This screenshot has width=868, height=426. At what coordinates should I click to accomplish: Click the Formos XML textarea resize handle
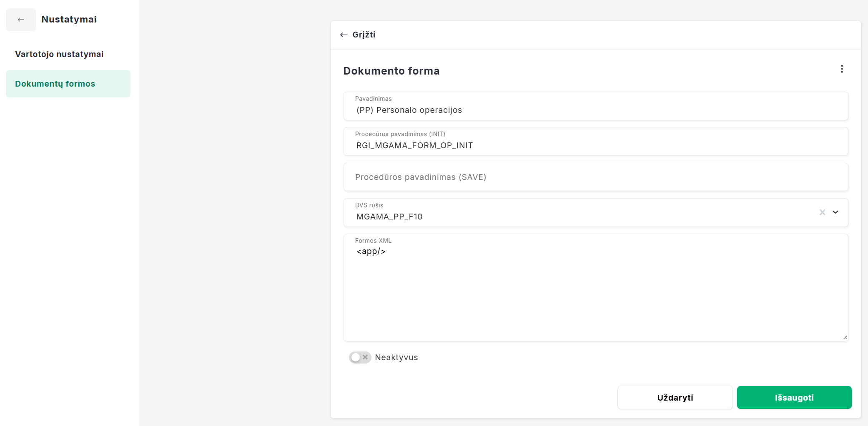[845, 337]
